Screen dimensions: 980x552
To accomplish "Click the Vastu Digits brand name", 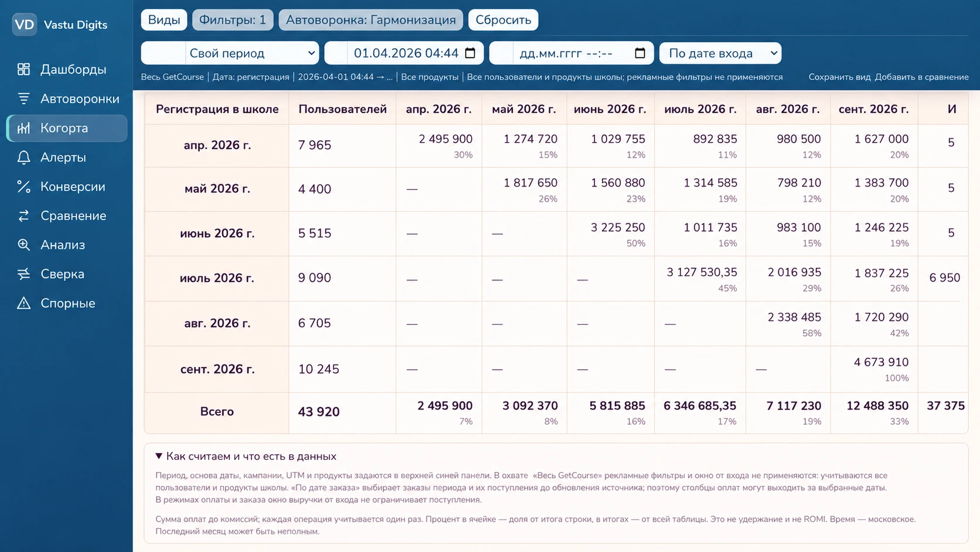I will pos(76,25).
